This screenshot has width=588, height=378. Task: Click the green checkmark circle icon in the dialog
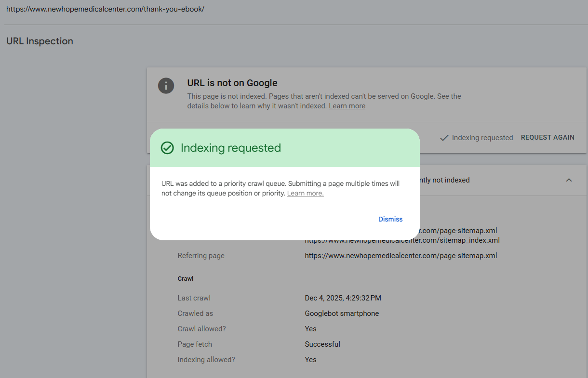pos(167,148)
